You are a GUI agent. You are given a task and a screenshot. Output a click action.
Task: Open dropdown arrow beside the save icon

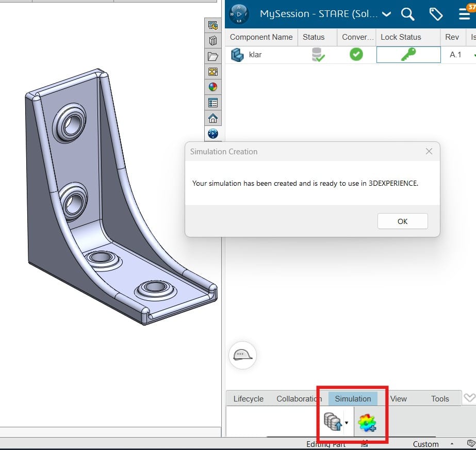[x=347, y=423]
